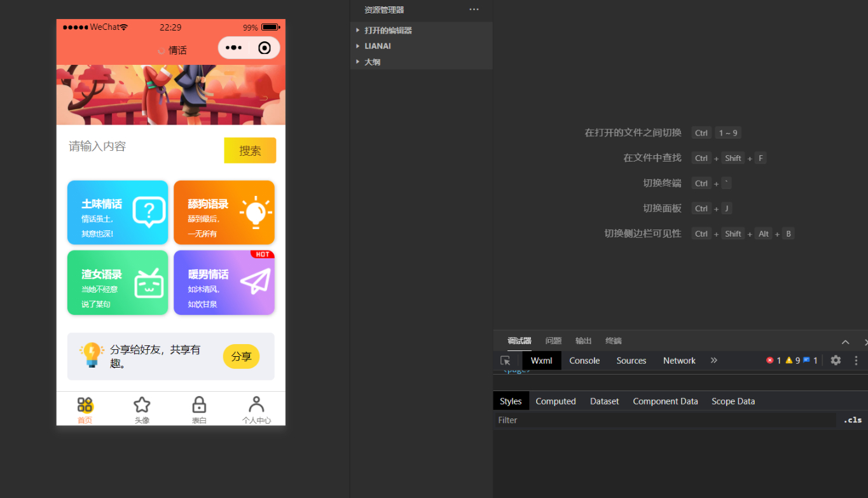
Task: Click the 切换终端 shortcut hint
Action: [x=662, y=183]
